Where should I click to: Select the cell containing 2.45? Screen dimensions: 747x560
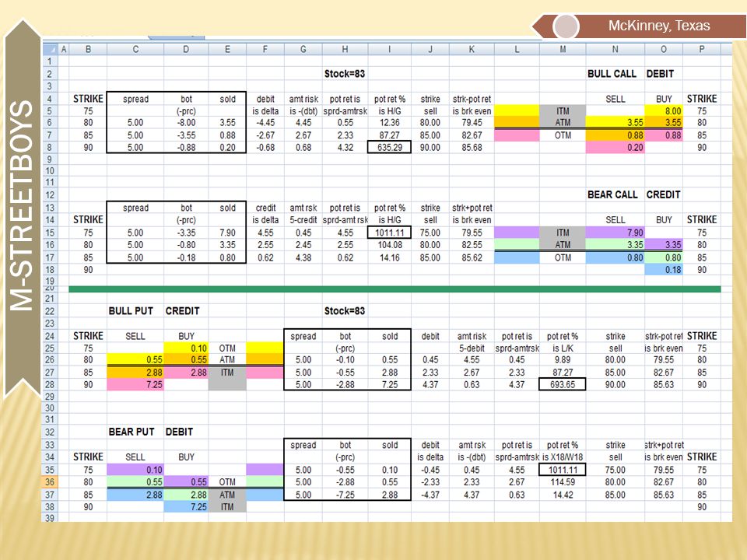coord(303,245)
